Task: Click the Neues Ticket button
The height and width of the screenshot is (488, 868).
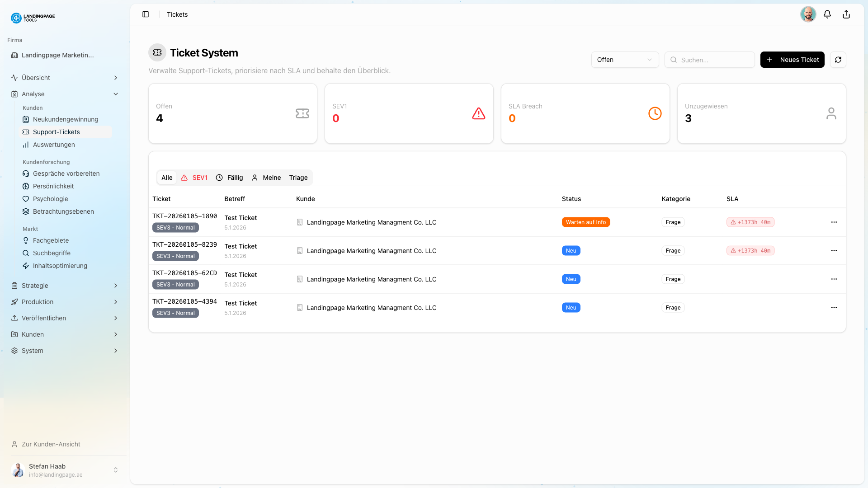Action: pos(792,60)
